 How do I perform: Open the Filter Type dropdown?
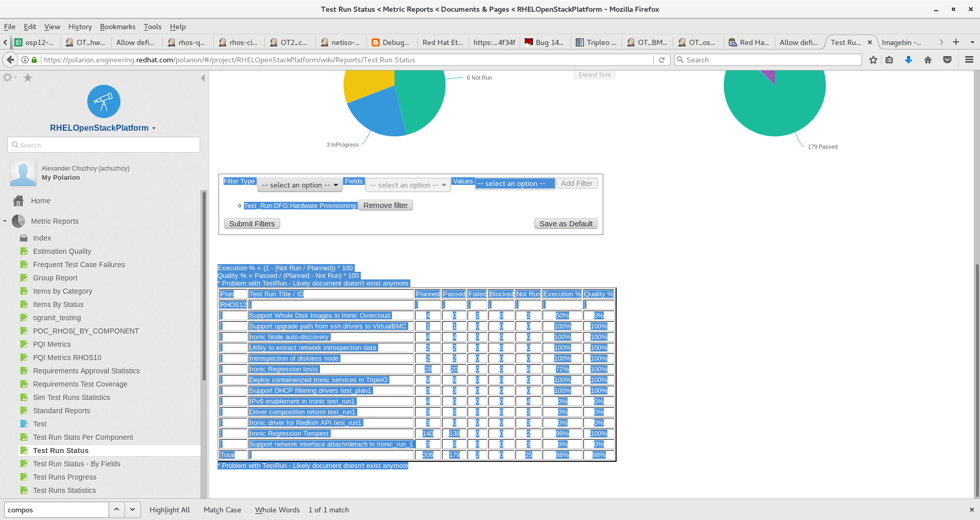[300, 185]
